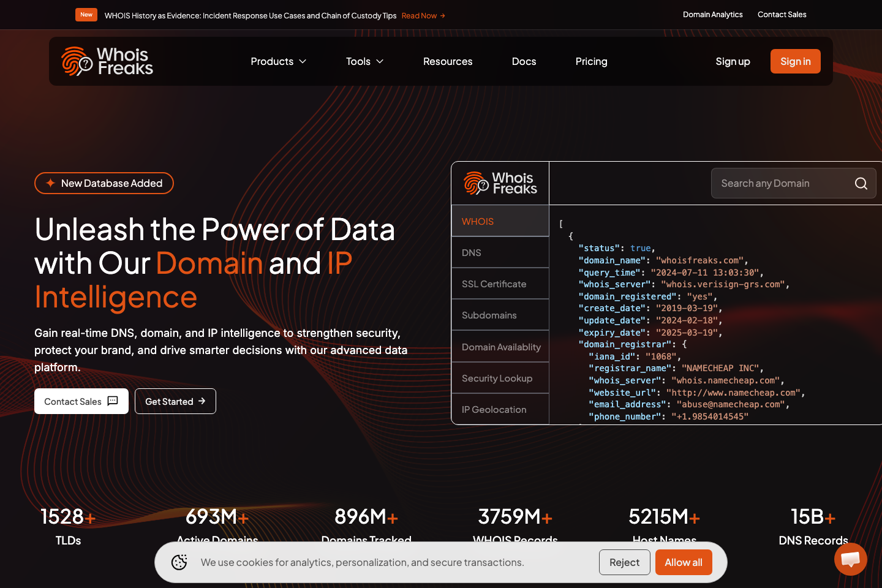Open the Docs menu item
This screenshot has width=882, height=588.
click(x=524, y=61)
